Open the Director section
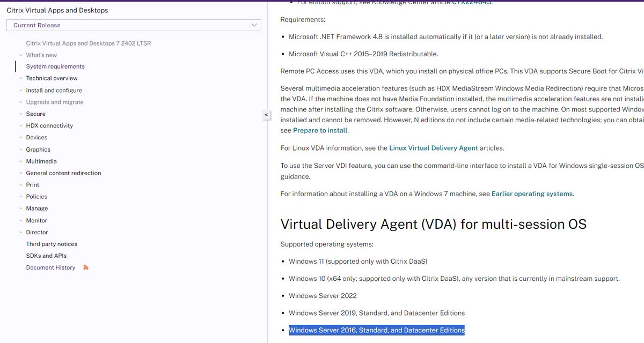 click(37, 233)
